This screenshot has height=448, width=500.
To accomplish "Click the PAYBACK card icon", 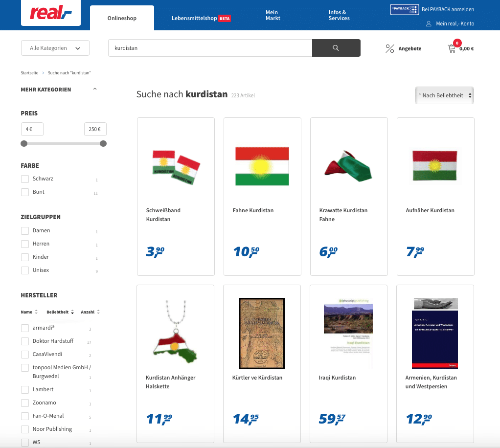I will [404, 9].
